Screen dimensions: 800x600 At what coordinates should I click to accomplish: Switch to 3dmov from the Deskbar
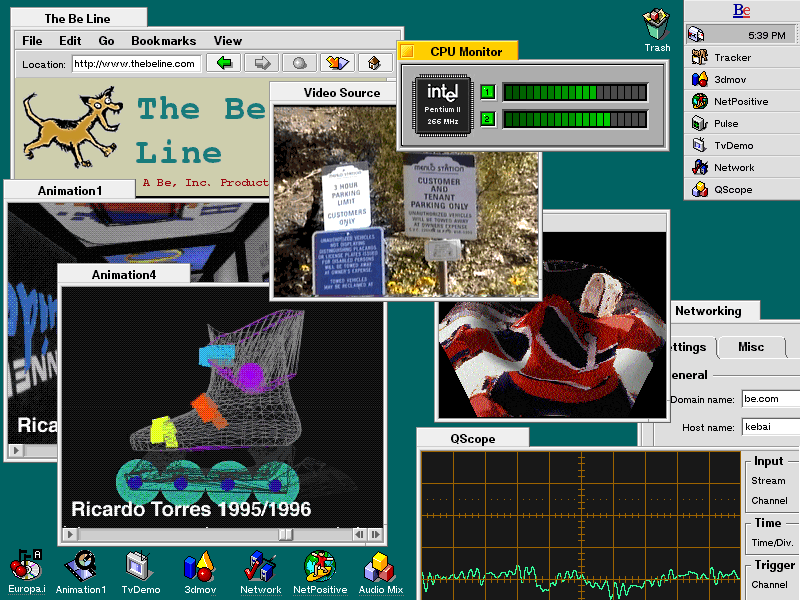(742, 80)
